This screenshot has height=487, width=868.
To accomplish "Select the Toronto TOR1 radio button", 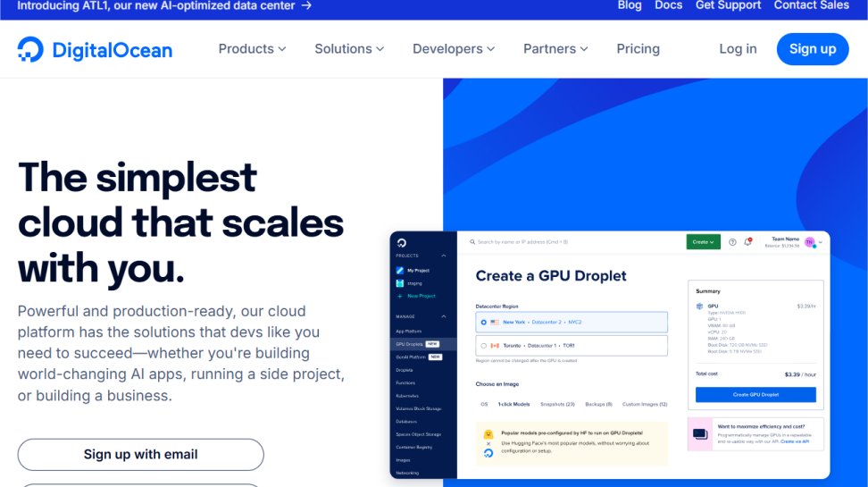I will 484,346.
